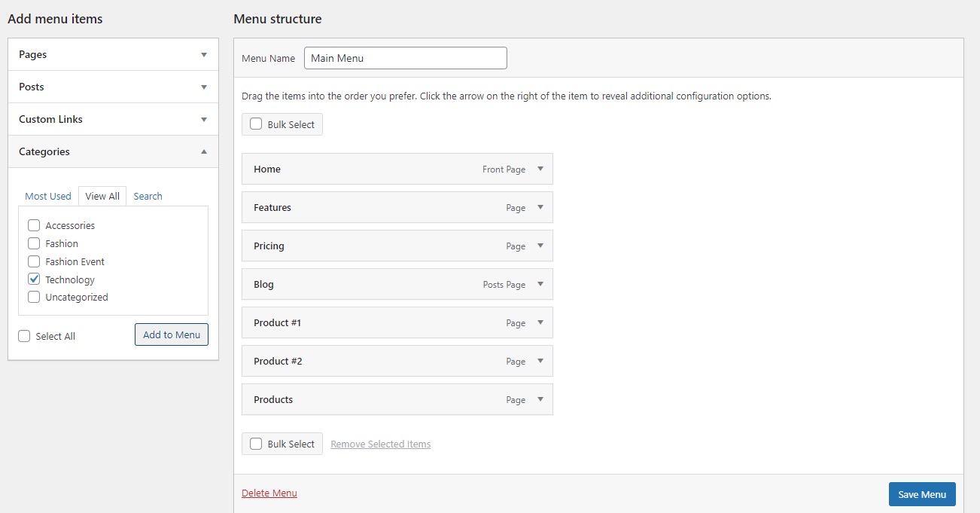Open Product #1 item options arrow
980x513 pixels.
[540, 322]
